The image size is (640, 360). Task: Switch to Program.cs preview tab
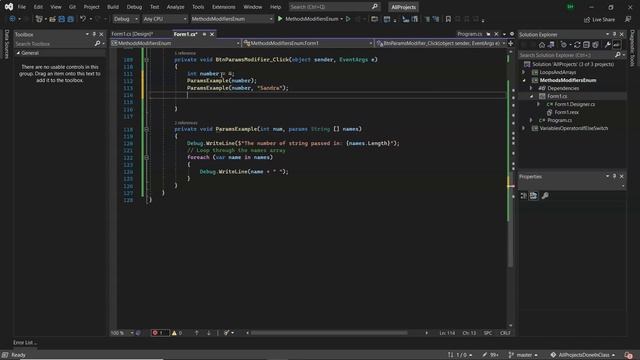click(470, 34)
